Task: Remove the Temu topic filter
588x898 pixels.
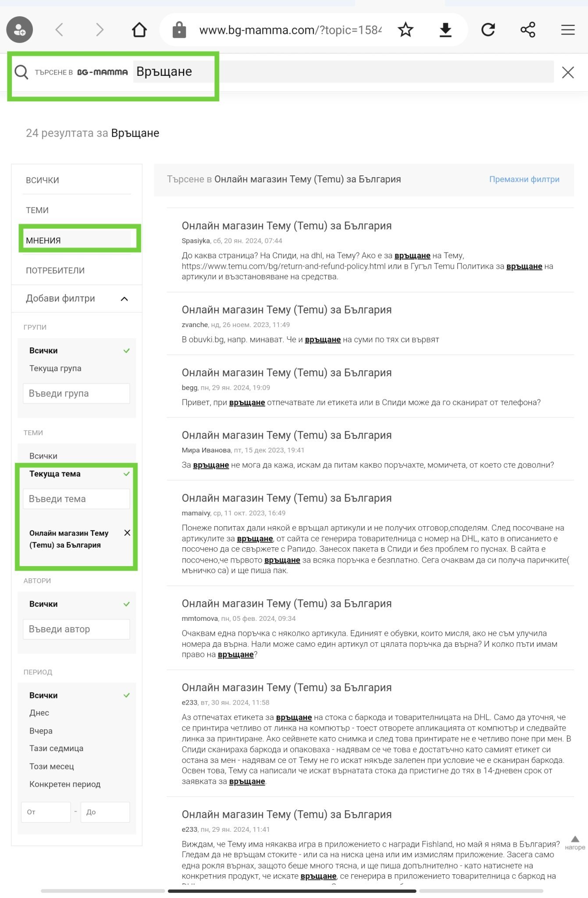Action: (127, 533)
